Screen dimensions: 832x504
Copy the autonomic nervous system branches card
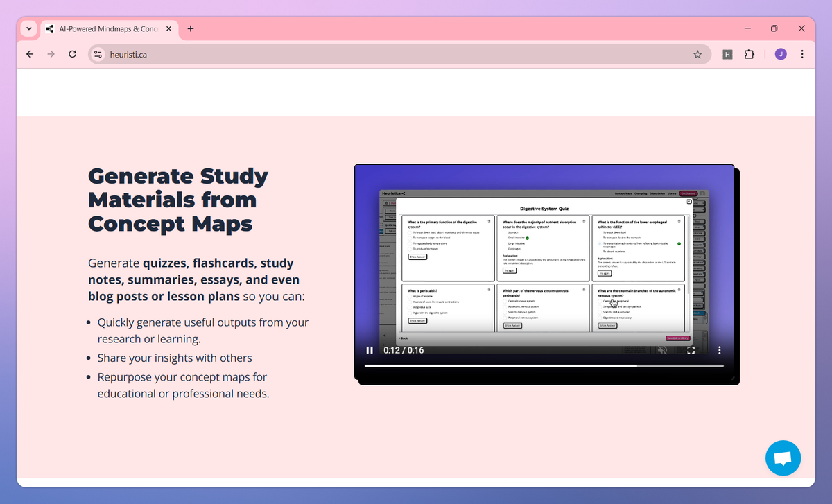point(679,290)
